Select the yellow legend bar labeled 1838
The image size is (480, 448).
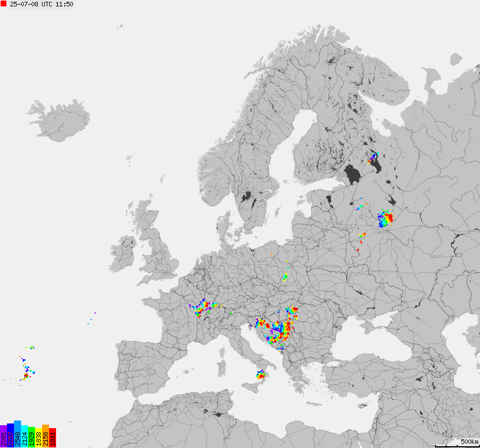click(39, 438)
